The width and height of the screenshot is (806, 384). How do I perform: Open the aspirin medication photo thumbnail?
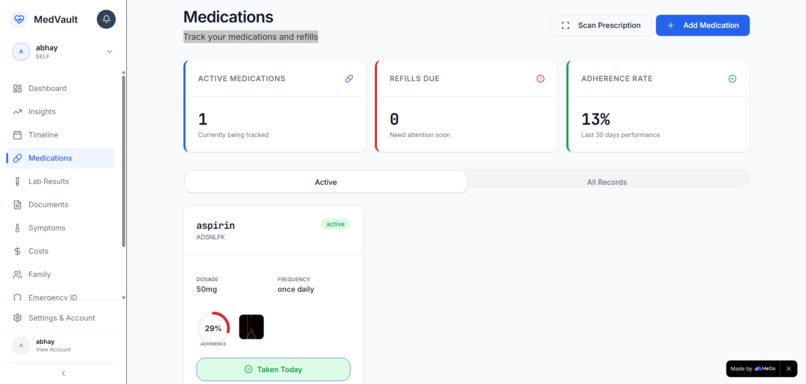coord(251,327)
